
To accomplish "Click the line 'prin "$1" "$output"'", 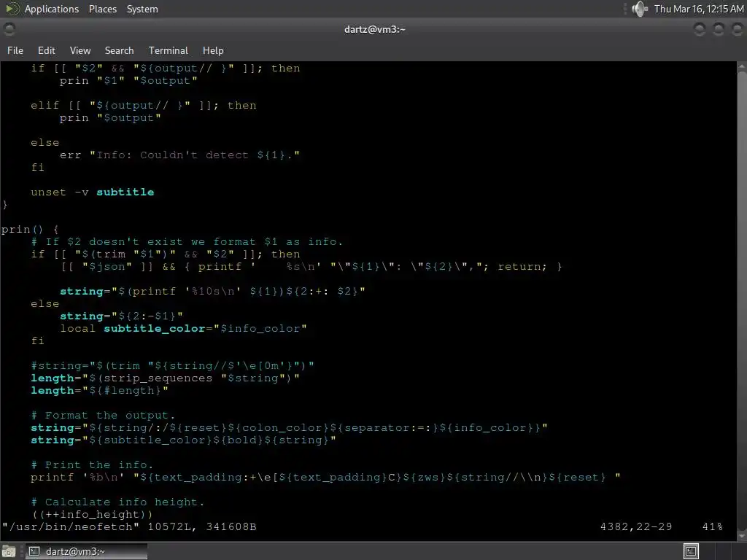I will pos(128,81).
